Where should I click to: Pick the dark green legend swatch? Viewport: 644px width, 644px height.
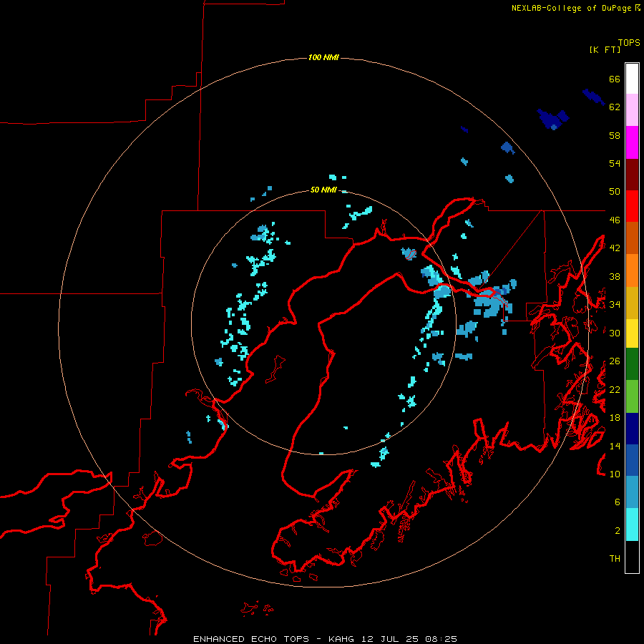632,364
